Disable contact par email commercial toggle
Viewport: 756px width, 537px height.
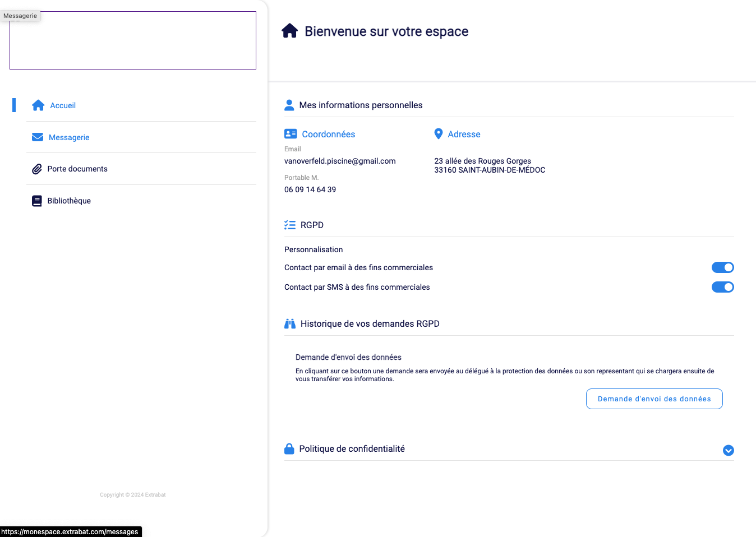722,267
